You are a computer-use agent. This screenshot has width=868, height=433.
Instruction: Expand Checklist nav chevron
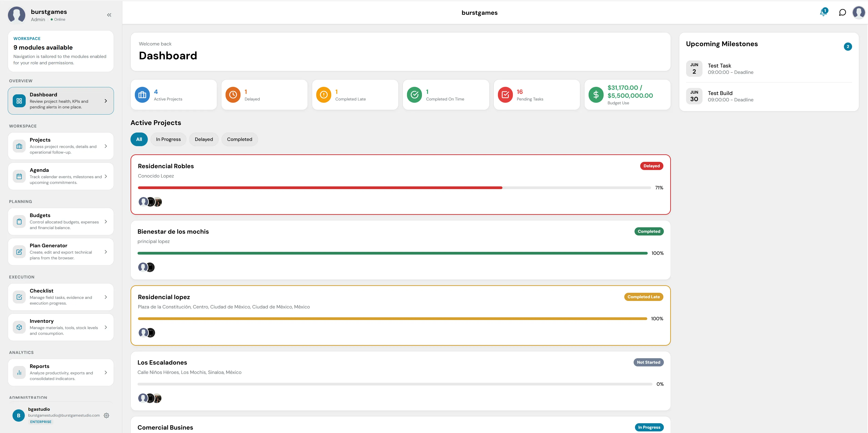[x=106, y=297]
